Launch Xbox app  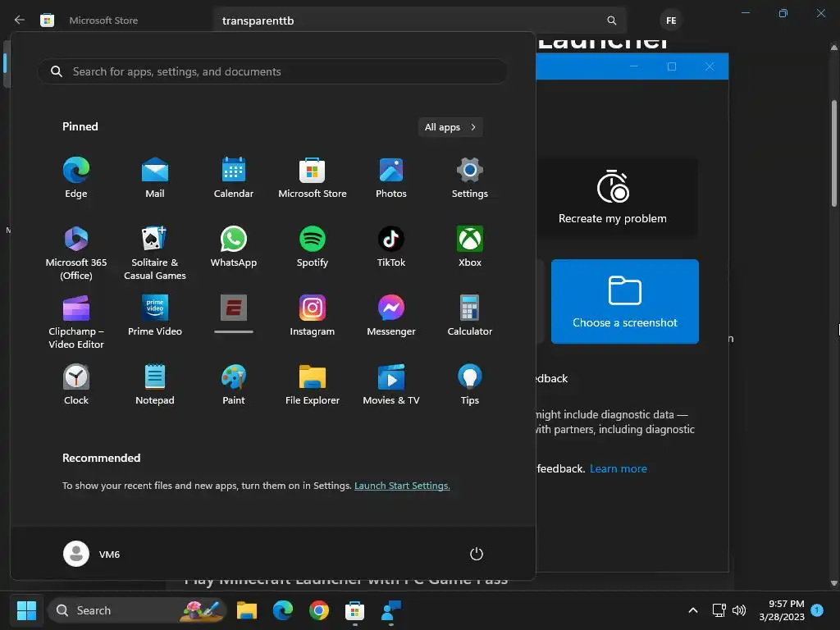click(470, 246)
